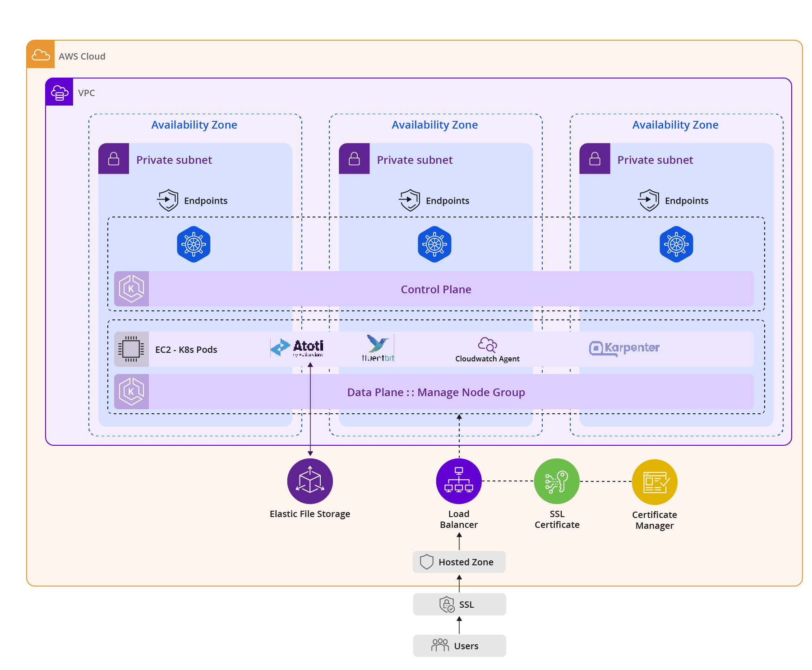Click the EKS icon on the Control Plane bar
The image size is (812, 670).
131,289
